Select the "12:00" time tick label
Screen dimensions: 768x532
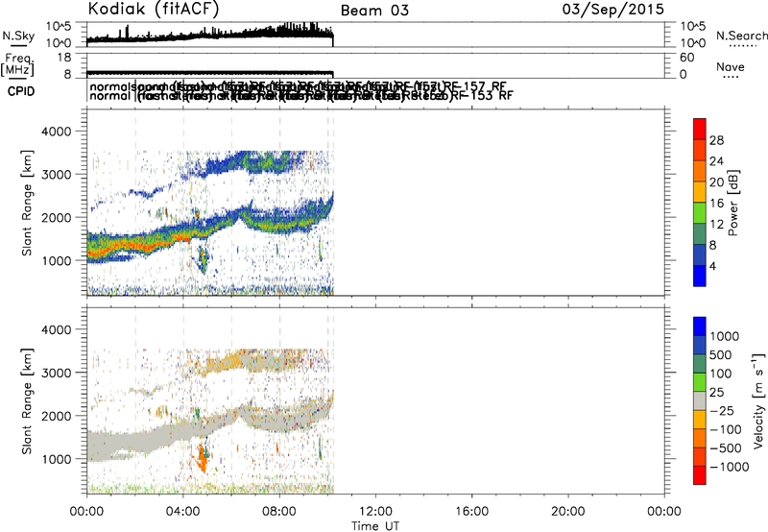(375, 512)
